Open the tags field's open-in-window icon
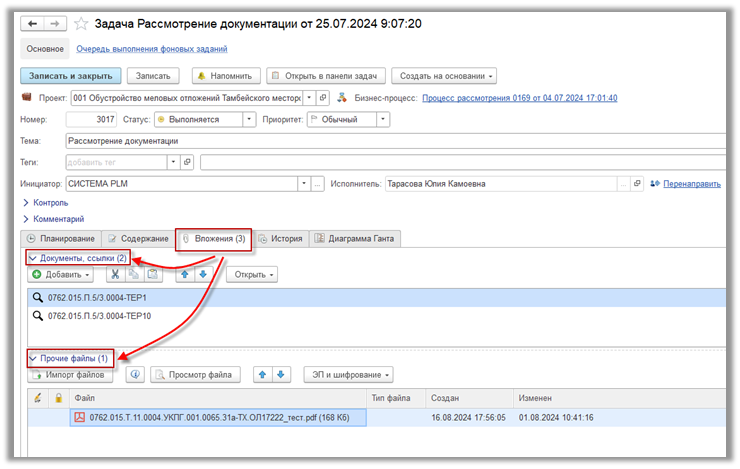The width and height of the screenshot is (740, 469). click(187, 162)
